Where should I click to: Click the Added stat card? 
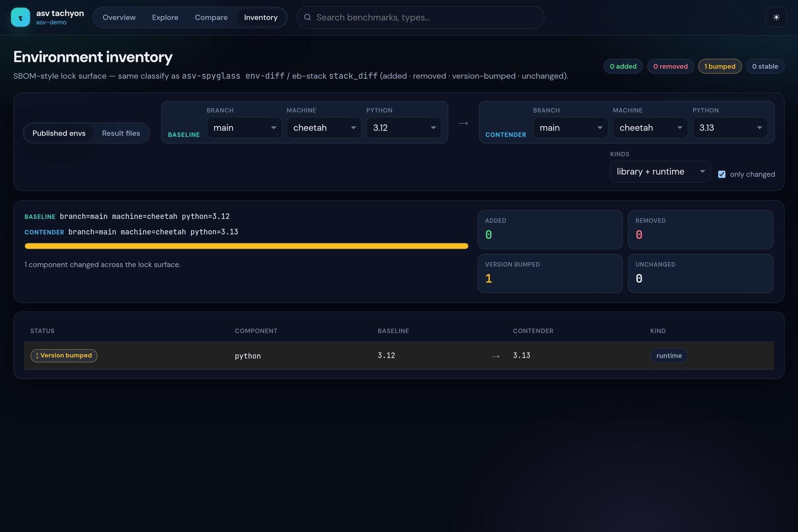pos(550,230)
